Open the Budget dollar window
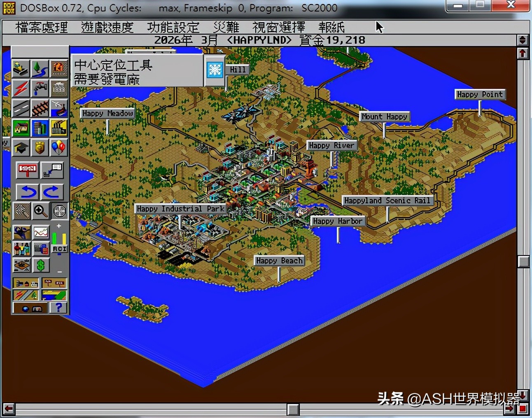The height and width of the screenshot is (418, 532). [x=41, y=265]
